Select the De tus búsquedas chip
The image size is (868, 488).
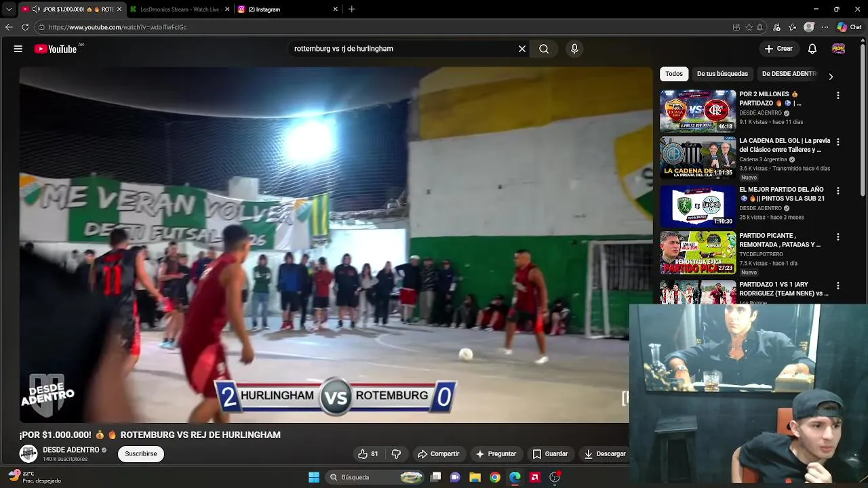tap(722, 74)
